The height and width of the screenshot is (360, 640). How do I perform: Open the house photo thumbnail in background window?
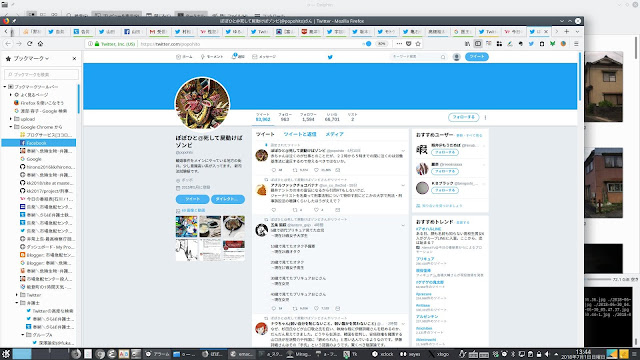click(603, 87)
